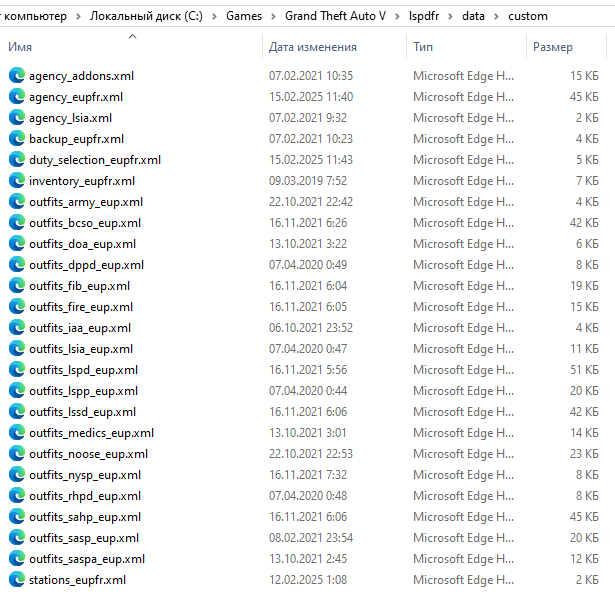Select the file name stations_eupfr.xml
This screenshot has width=615, height=608.
point(78,580)
